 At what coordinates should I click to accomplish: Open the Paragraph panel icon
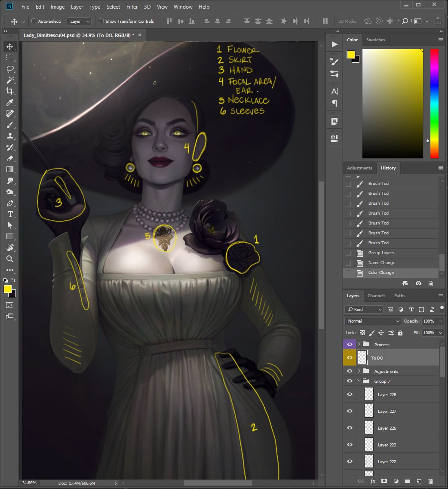(334, 103)
